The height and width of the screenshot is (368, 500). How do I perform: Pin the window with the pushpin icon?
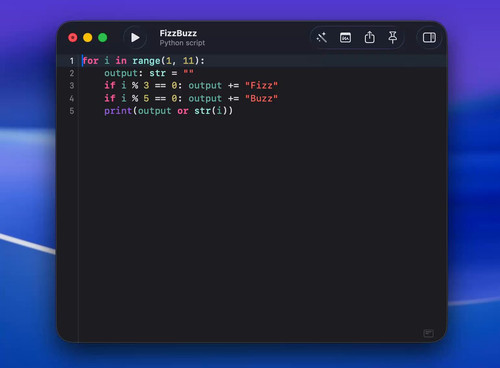coord(393,37)
